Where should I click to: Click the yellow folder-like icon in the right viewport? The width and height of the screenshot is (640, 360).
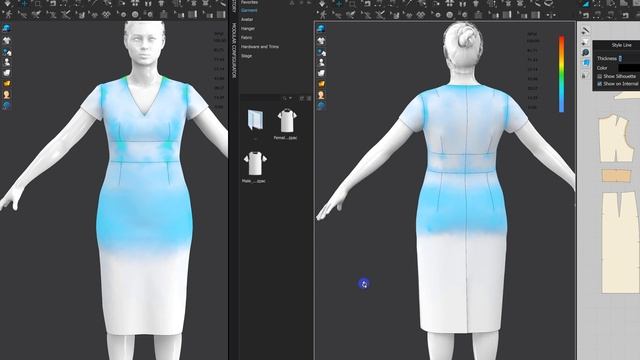pyautogui.click(x=321, y=84)
